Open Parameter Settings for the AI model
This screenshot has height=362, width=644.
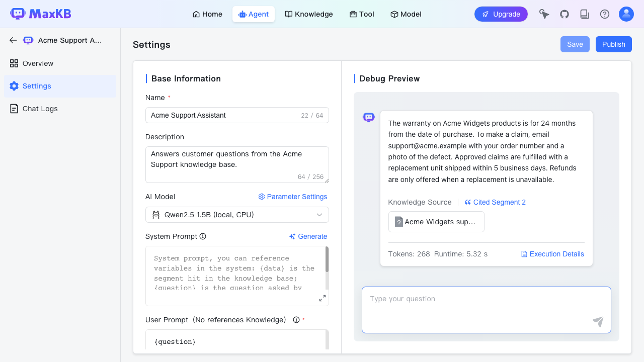coord(293,197)
